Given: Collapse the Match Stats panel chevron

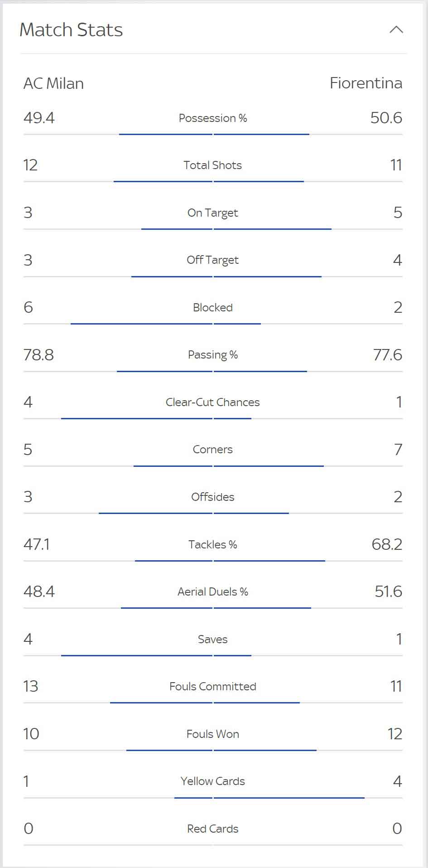Looking at the screenshot, I should tap(396, 30).
